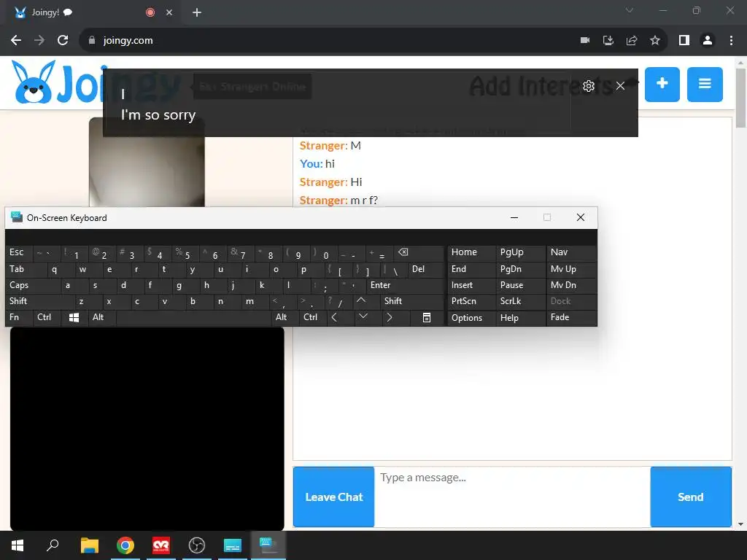Toggle Nav mode on on-screen keyboard

pyautogui.click(x=571, y=252)
